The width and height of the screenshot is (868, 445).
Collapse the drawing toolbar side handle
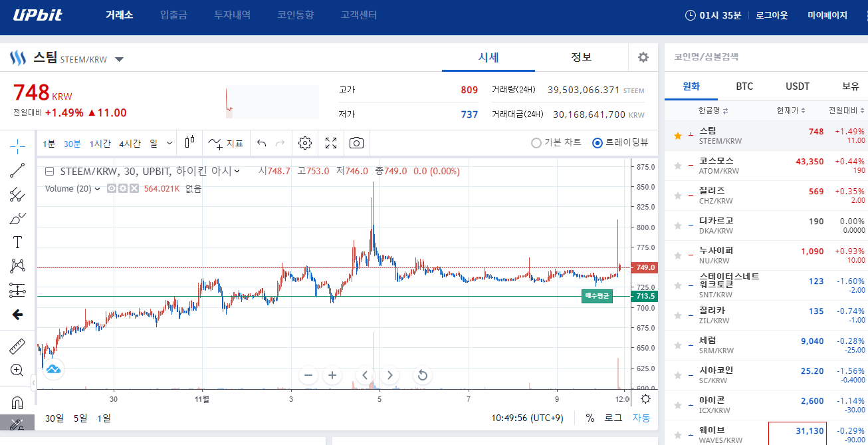point(34,382)
